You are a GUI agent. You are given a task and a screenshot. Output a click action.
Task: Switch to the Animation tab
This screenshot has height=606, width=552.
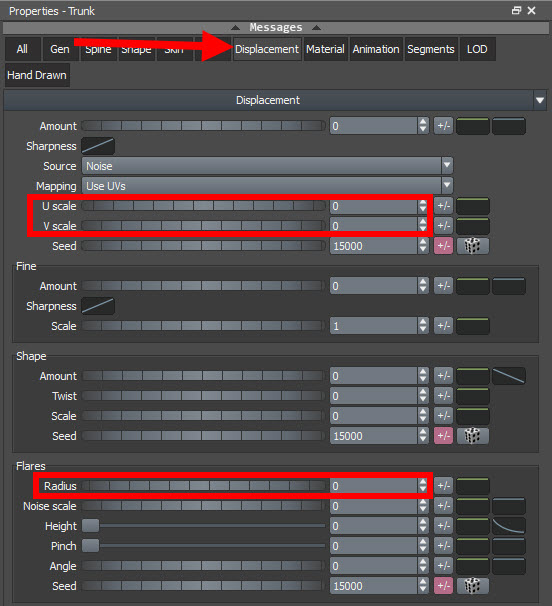[376, 49]
